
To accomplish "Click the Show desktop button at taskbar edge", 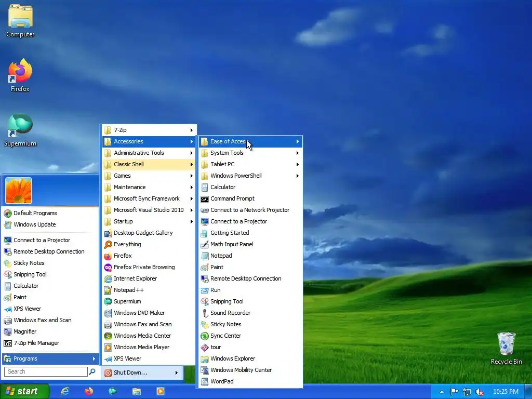I will (528, 392).
